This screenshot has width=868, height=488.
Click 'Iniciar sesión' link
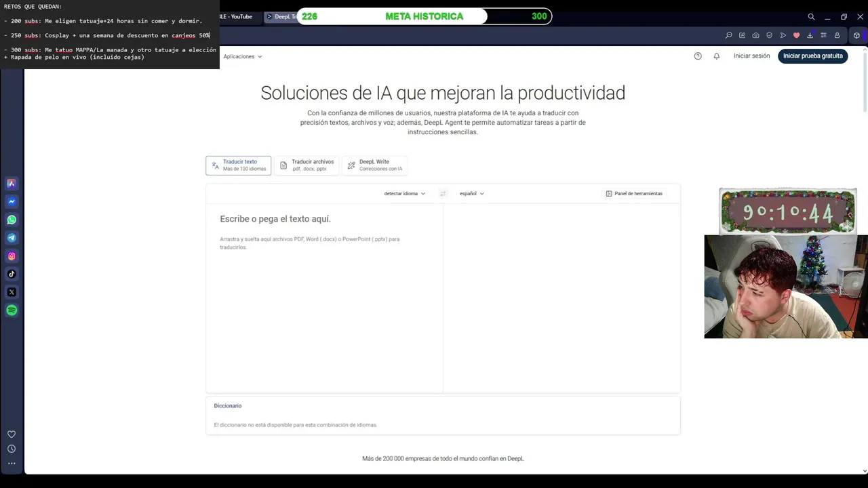pyautogui.click(x=751, y=56)
